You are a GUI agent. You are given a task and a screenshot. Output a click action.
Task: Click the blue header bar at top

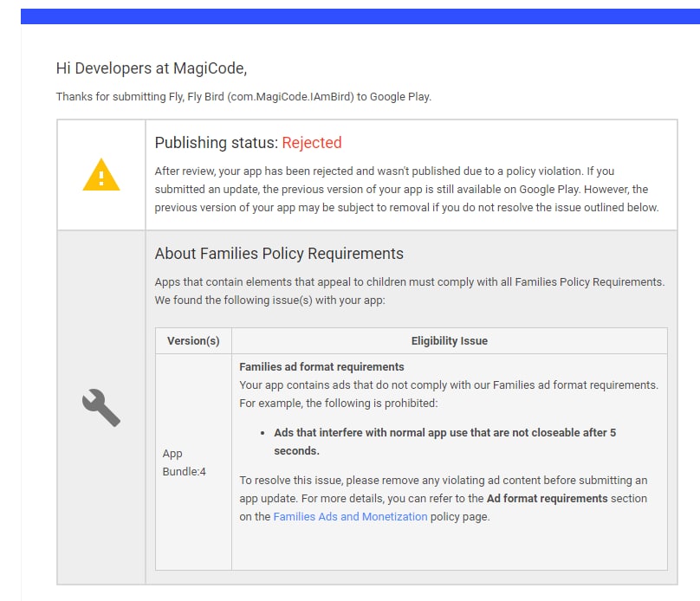(360, 16)
